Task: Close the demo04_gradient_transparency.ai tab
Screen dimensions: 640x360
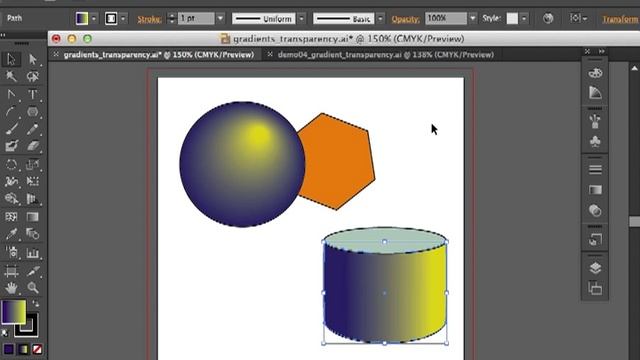Action: point(270,54)
